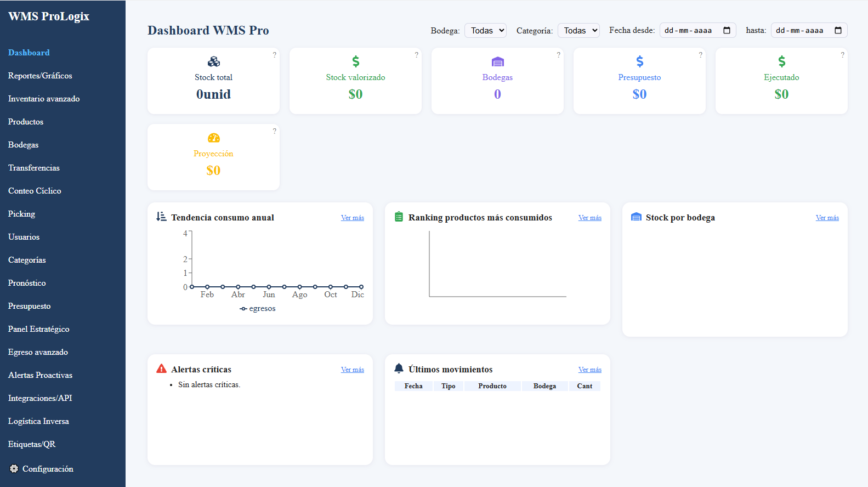868x487 pixels.
Task: Click the red Alertas críticas warning icon
Action: [161, 369]
